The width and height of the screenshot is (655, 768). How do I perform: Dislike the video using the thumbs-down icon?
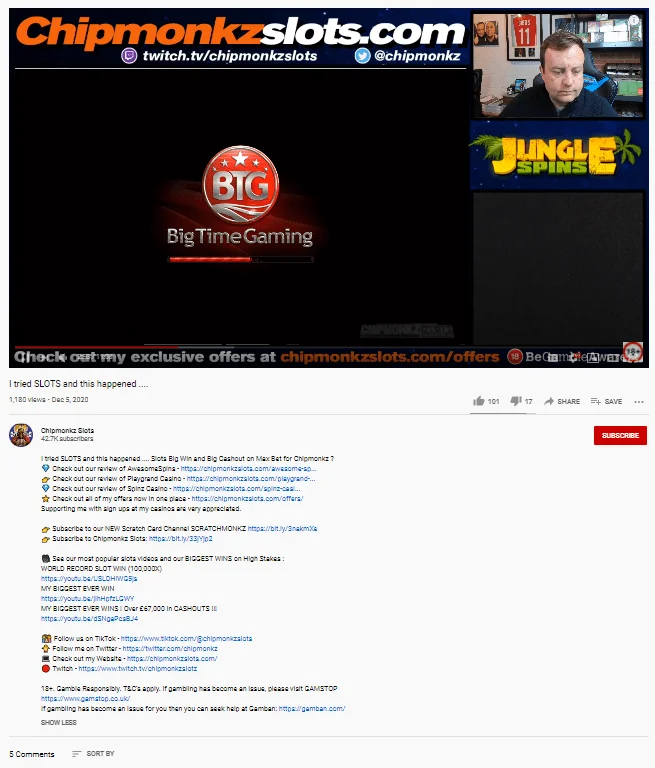coord(515,401)
